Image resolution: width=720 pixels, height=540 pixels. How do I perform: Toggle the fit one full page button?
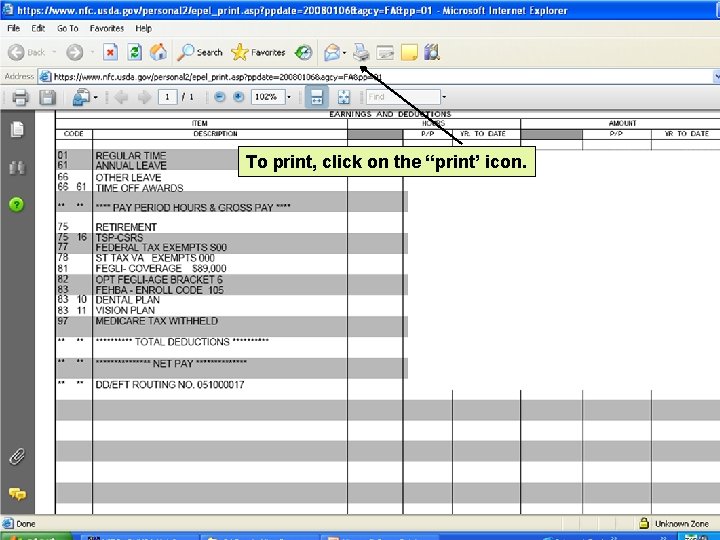click(343, 97)
